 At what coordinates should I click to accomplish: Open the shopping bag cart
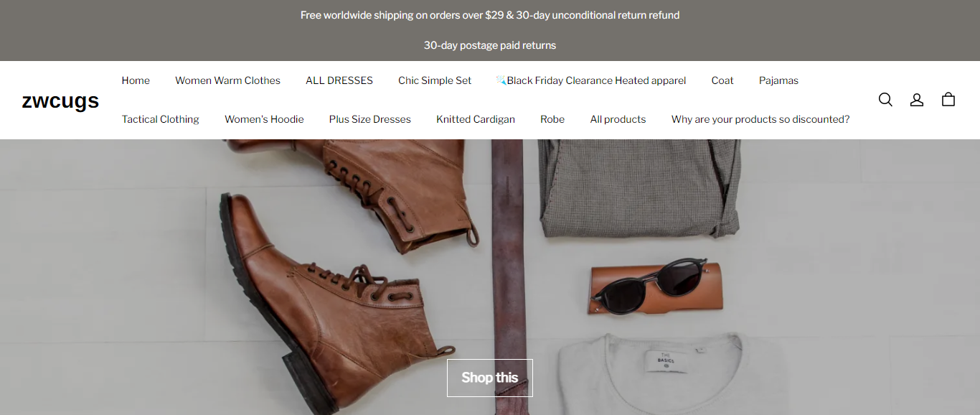point(948,100)
